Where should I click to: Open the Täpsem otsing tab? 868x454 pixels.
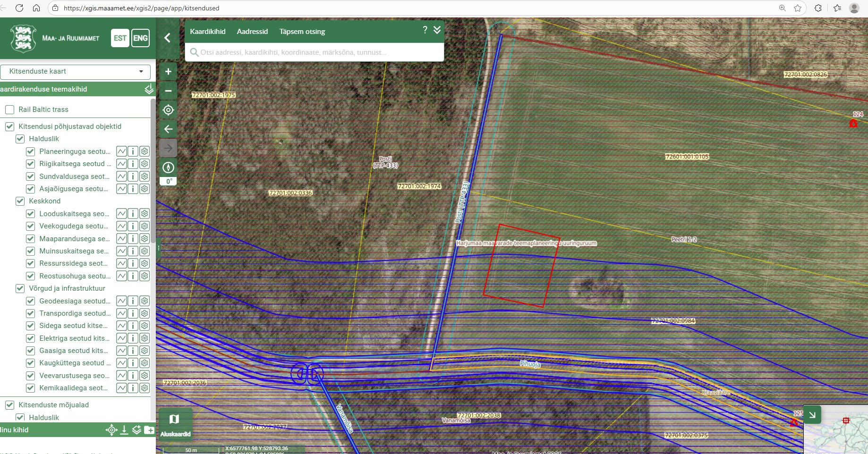[302, 32]
